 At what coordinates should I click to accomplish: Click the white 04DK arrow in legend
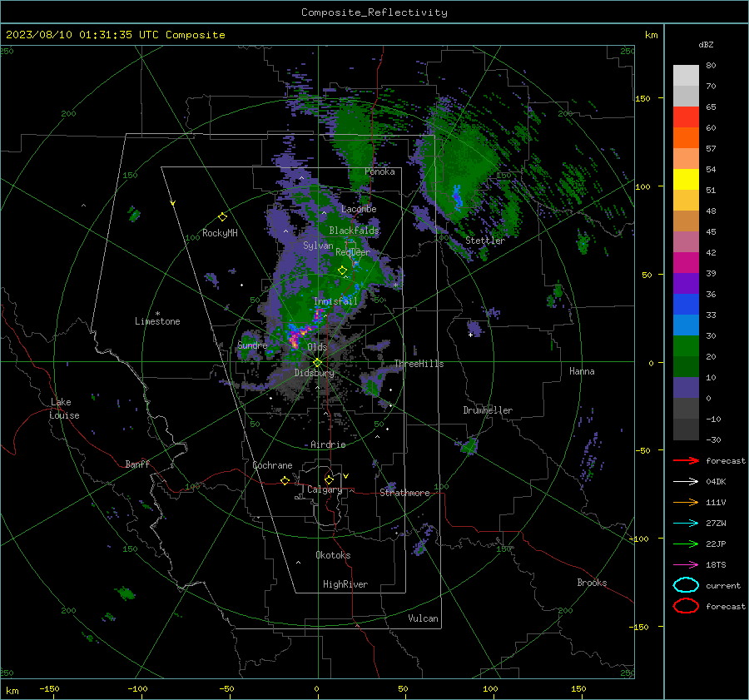point(686,482)
